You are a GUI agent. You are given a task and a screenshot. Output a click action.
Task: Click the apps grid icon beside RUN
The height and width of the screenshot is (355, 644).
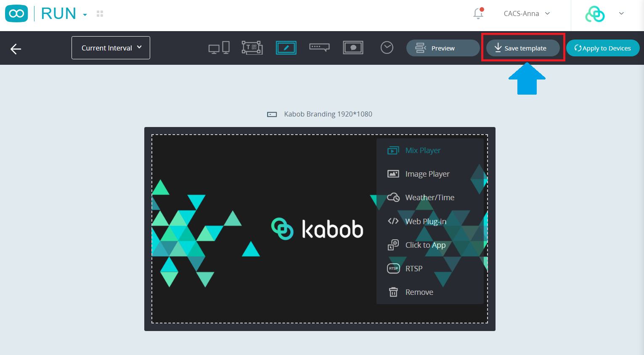pos(100,14)
